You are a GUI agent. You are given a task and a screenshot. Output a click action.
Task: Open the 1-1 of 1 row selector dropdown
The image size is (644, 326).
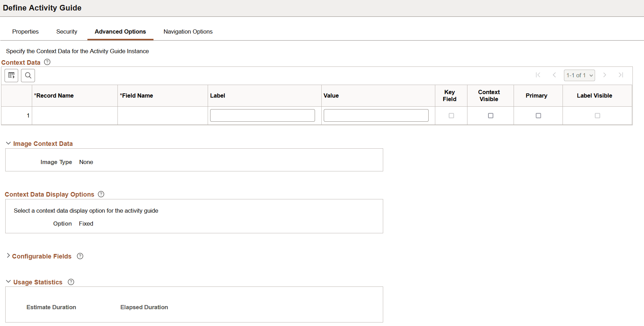tap(579, 75)
